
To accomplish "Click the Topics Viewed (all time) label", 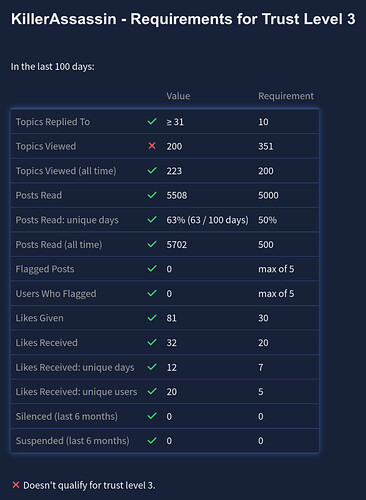I will pyautogui.click(x=66, y=171).
